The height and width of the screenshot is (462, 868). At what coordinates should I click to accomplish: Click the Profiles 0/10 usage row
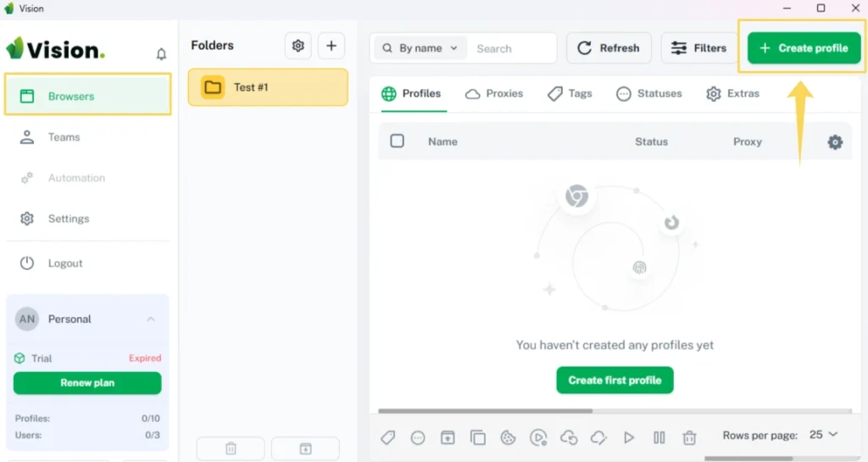87,418
